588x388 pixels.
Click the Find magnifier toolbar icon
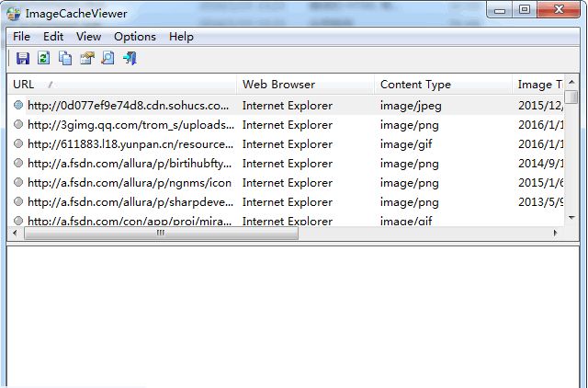[108, 58]
